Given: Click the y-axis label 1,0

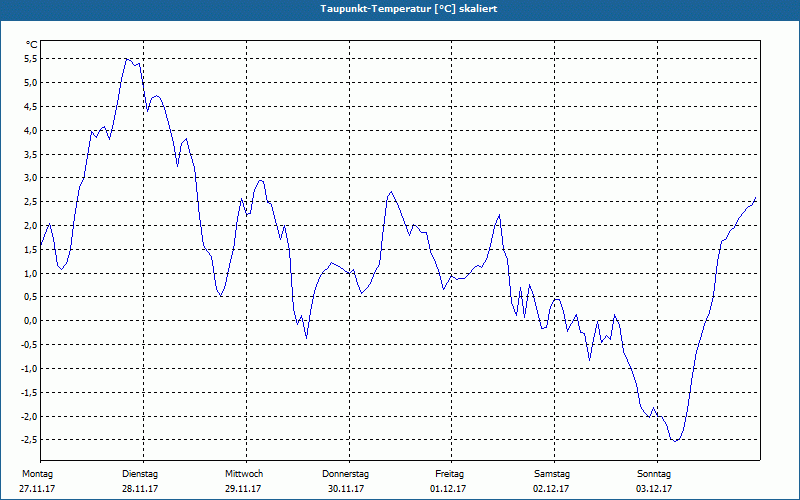Looking at the screenshot, I should tap(31, 273).
